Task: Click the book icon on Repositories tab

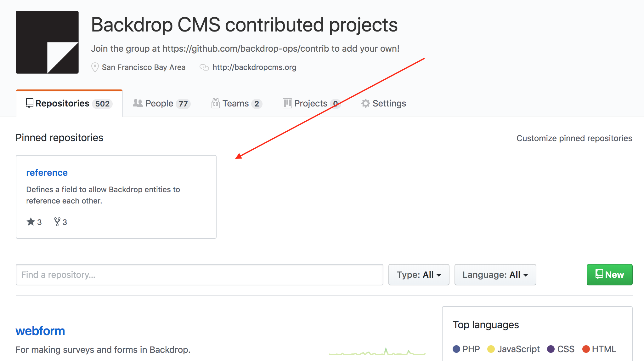Action: click(x=29, y=103)
